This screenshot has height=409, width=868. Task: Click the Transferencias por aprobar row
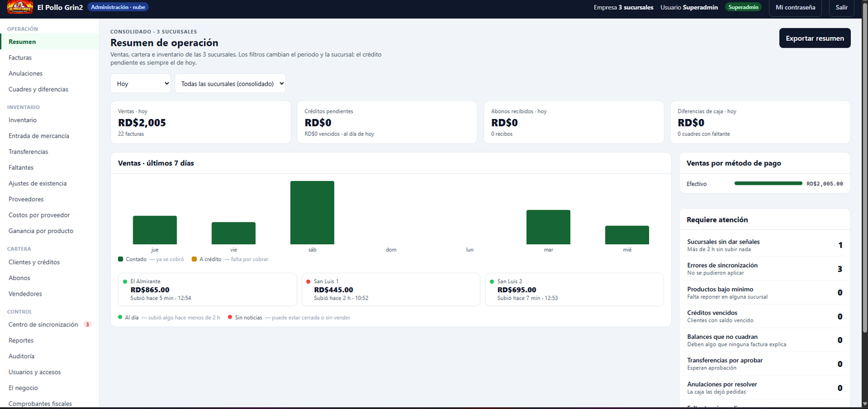764,364
